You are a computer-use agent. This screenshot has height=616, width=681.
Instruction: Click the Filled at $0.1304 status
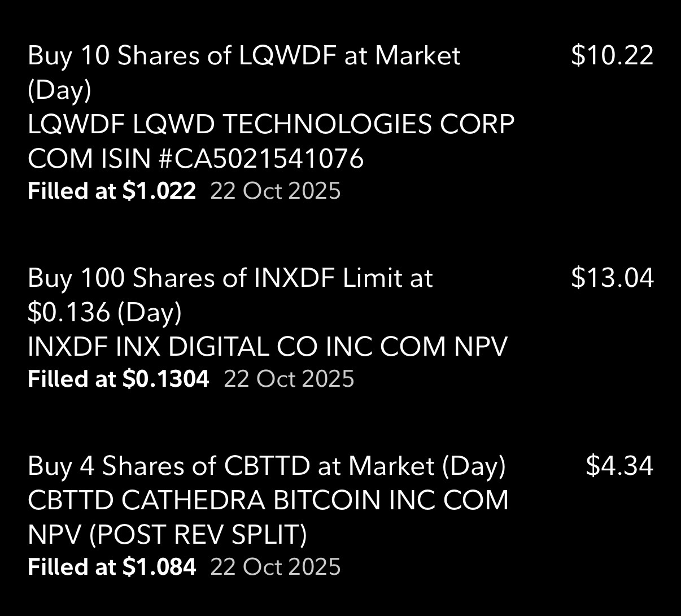tap(118, 378)
